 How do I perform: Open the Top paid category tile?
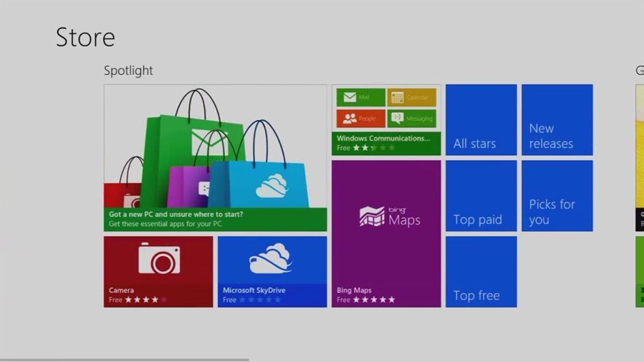point(481,196)
